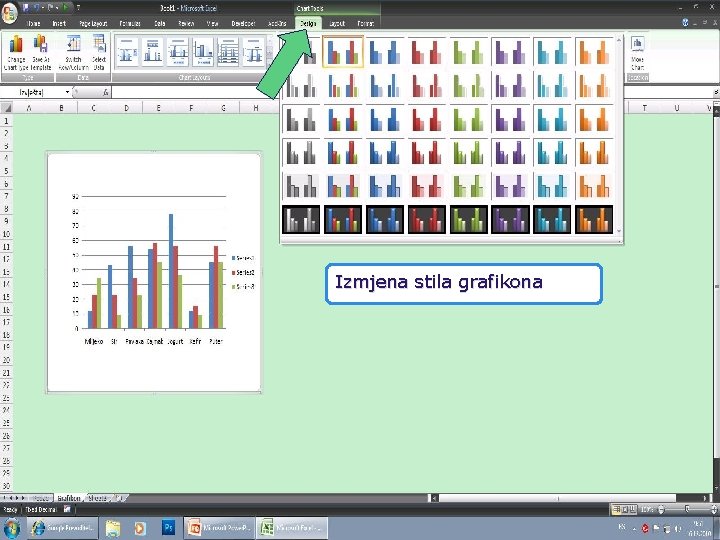The image size is (720, 540).
Task: Expand the Name Box dropdown arrow
Action: click(x=68, y=92)
